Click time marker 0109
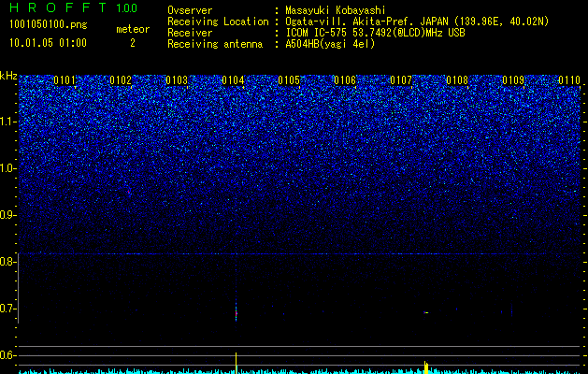This screenshot has height=374, width=588. 513,80
